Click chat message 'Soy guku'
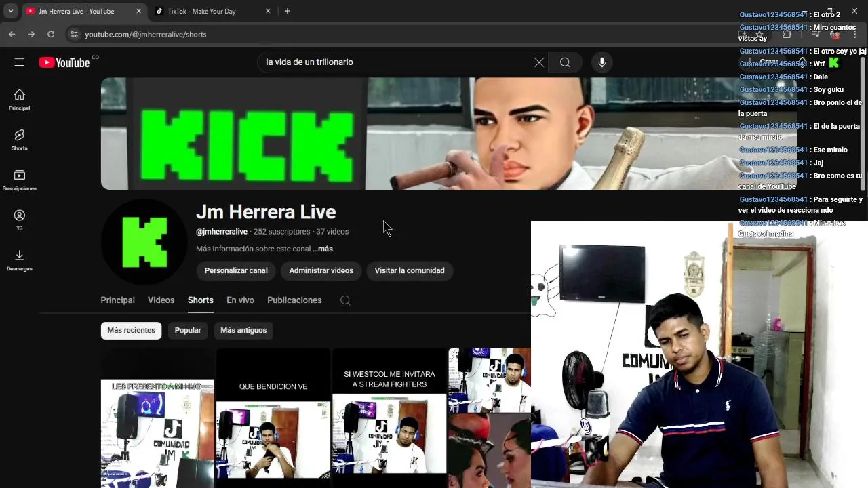 [x=791, y=89]
